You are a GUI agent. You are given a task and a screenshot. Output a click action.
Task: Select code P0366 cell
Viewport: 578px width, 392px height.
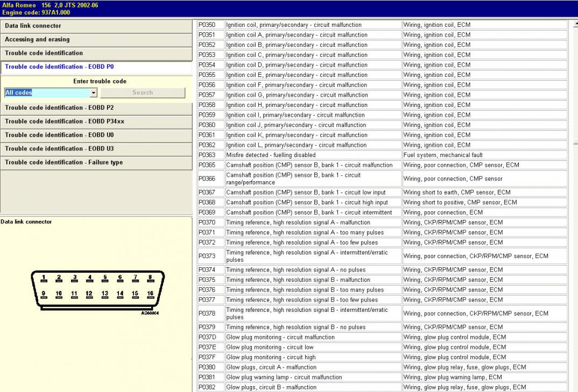click(x=211, y=179)
